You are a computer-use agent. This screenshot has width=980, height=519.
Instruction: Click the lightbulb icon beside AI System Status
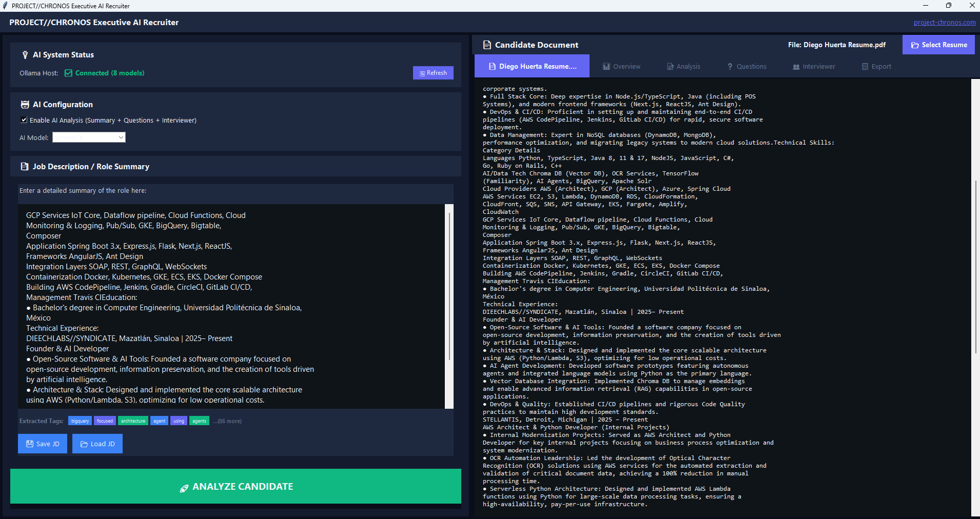click(25, 55)
